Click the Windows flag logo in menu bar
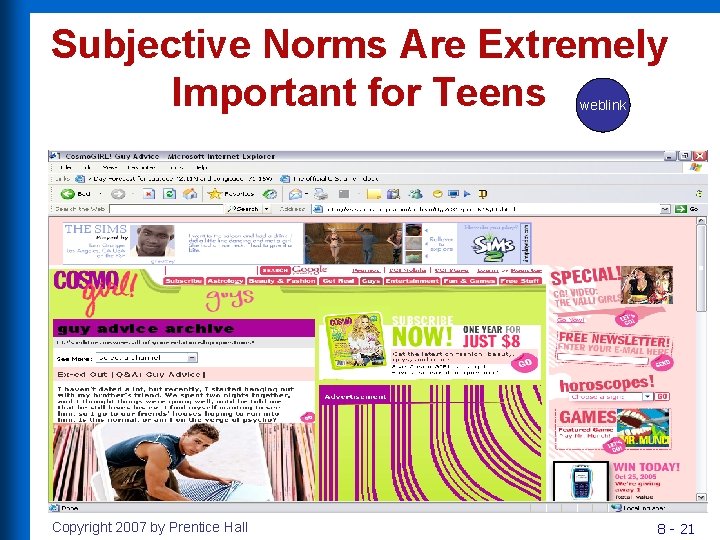Image resolution: width=720 pixels, height=540 pixels. 696,168
